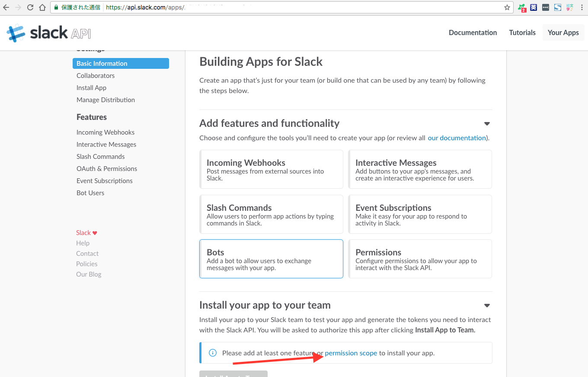Click the browser Home icon
Screen dimensions: 588x377
pos(43,7)
